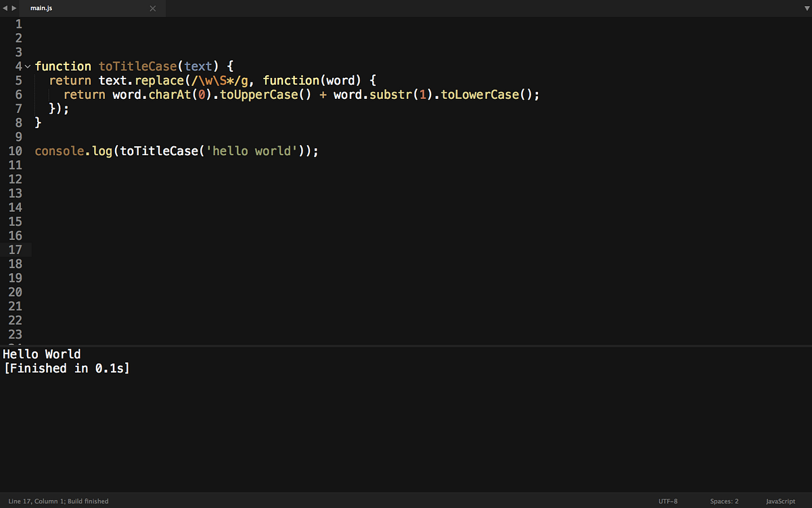Click the Hello World build output text

41,354
